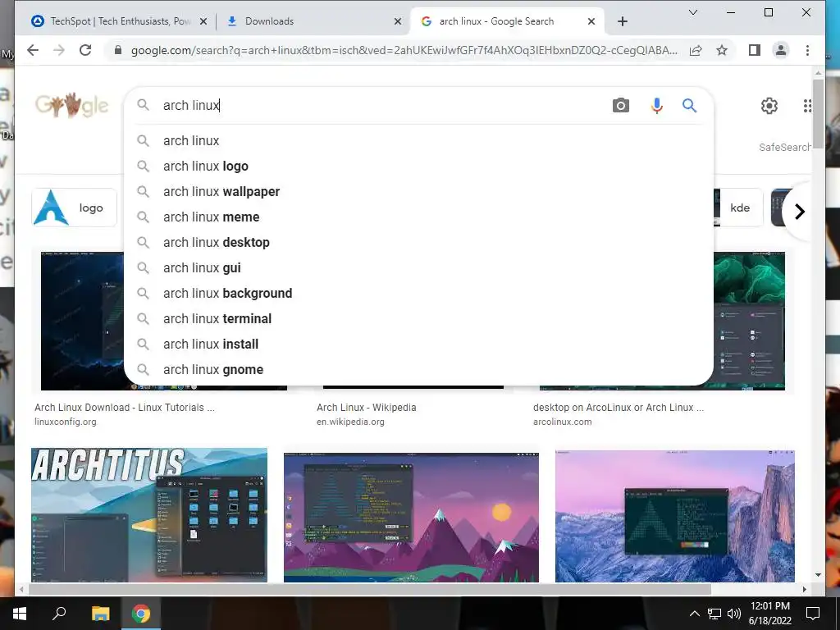Select the 'arch linux logo' suggestion
The height and width of the screenshot is (630, 840).
[418, 166]
